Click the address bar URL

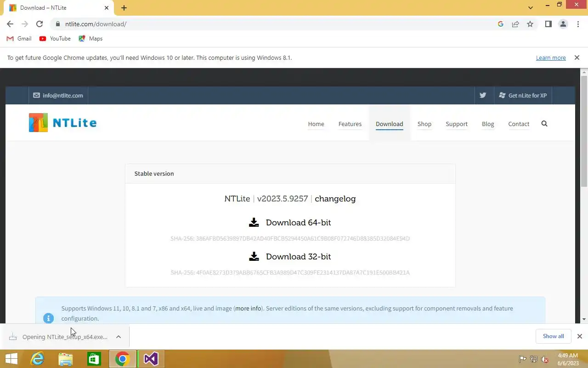pyautogui.click(x=96, y=24)
